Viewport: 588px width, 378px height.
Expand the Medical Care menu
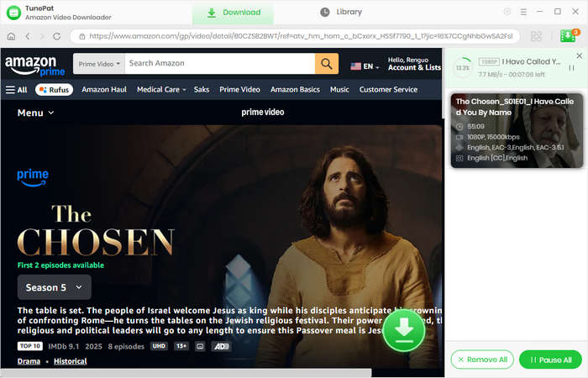(161, 90)
